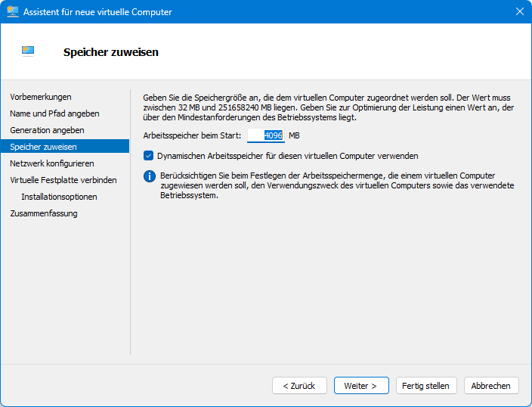Viewport: 532px width, 407px height.
Task: Click the computer icon beside the page heading
Action: pos(28,51)
